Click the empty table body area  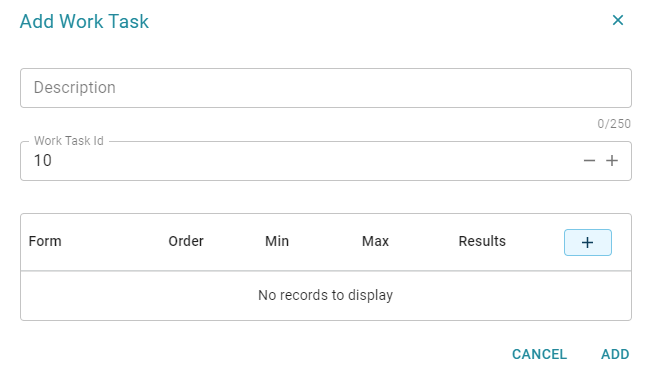[326, 296]
